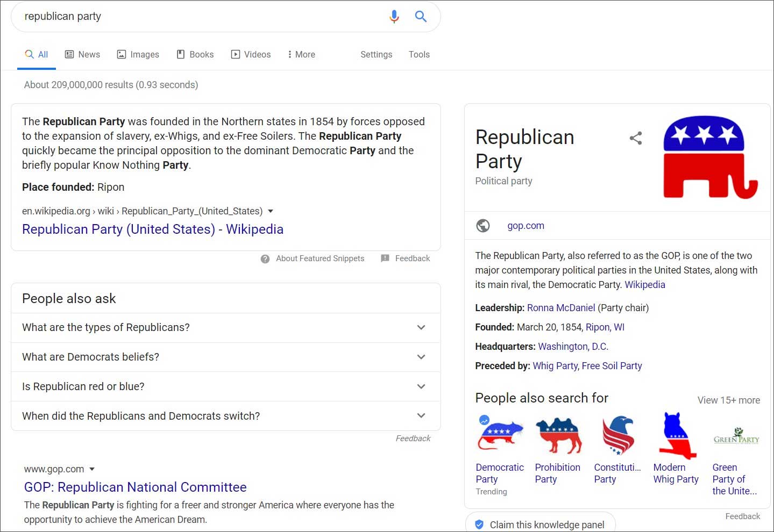Click Green Party of the United States link

pyautogui.click(x=735, y=479)
